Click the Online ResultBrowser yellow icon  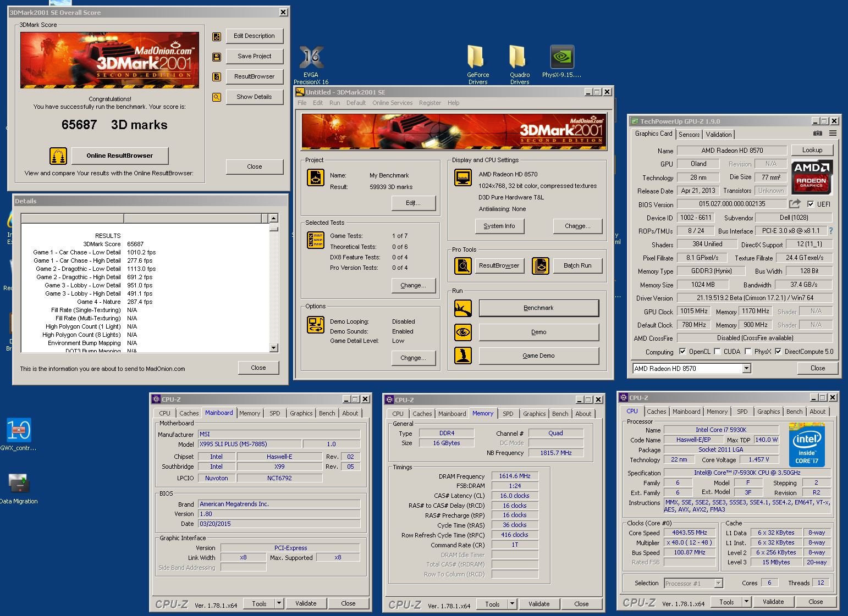click(58, 156)
